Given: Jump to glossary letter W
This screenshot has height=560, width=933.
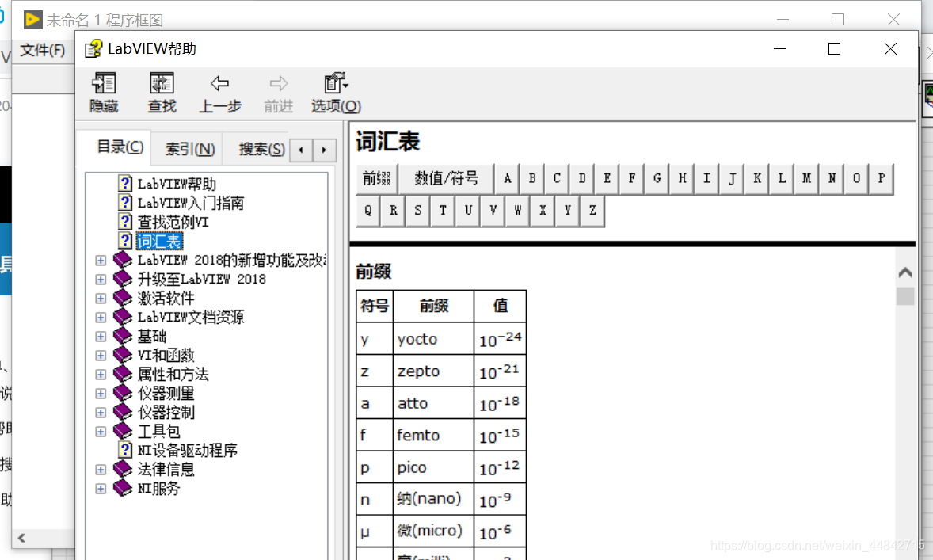Looking at the screenshot, I should (518, 210).
